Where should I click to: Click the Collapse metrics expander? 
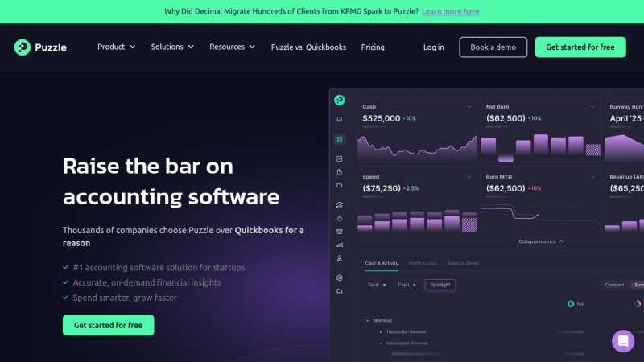tap(540, 241)
